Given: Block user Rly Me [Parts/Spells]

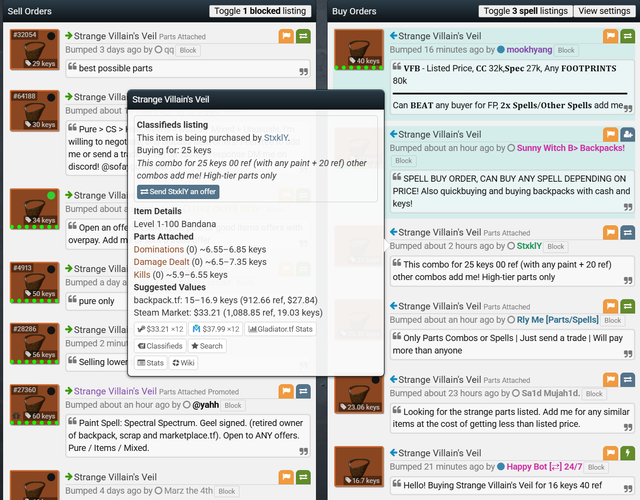Looking at the screenshot, I should pyautogui.click(x=613, y=320).
